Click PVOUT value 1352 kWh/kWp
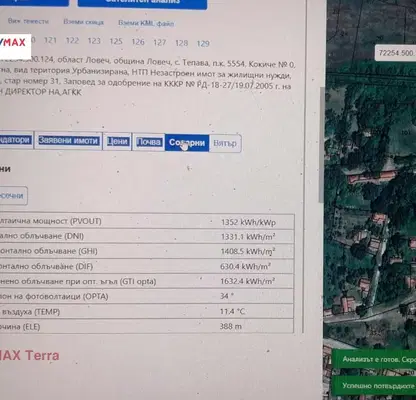The height and width of the screenshot is (400, 416). tap(248, 222)
